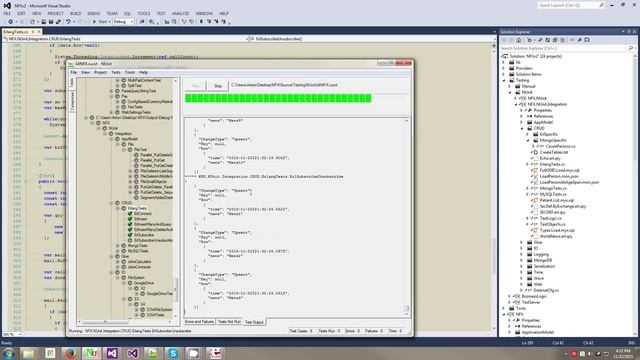640x360 pixels.
Task: Expand MySQLTests node in NUnit tree
Action: coord(118,251)
